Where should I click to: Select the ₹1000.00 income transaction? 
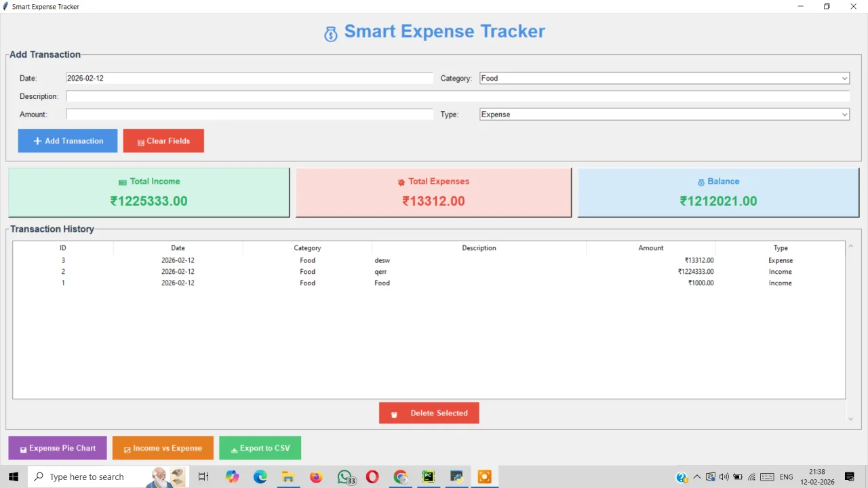click(x=429, y=283)
